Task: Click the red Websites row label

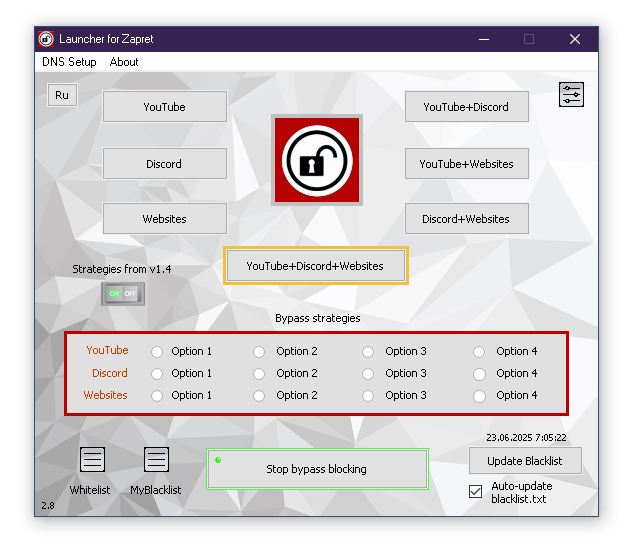Action: pos(105,395)
